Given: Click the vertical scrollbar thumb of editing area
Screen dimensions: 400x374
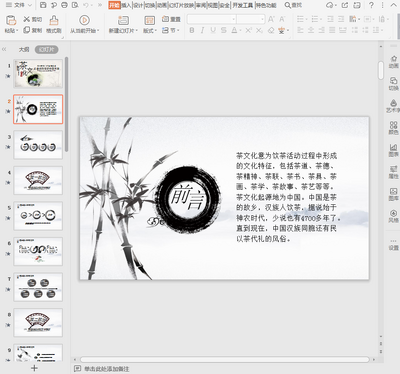Looking at the screenshot, I should point(381,70).
